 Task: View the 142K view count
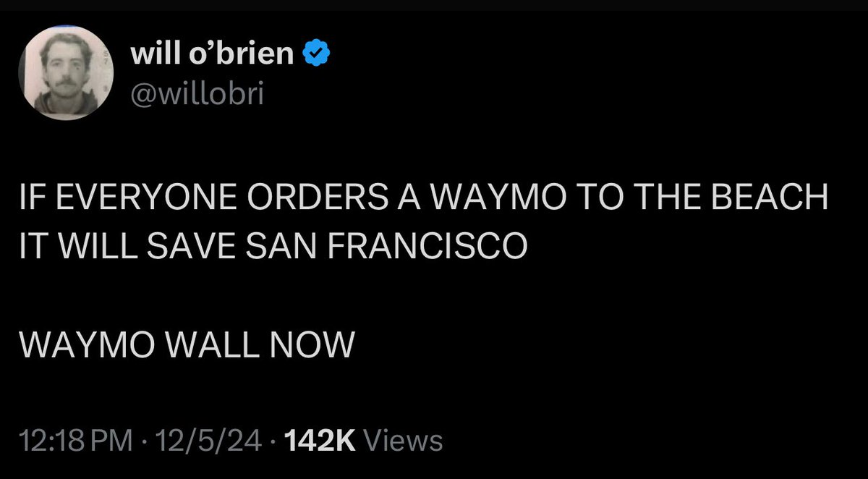pyautogui.click(x=320, y=439)
